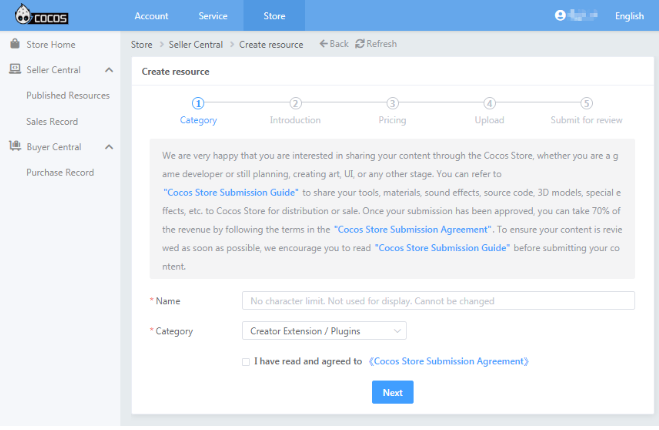
Task: Open the Store menu tab
Action: pyautogui.click(x=274, y=16)
